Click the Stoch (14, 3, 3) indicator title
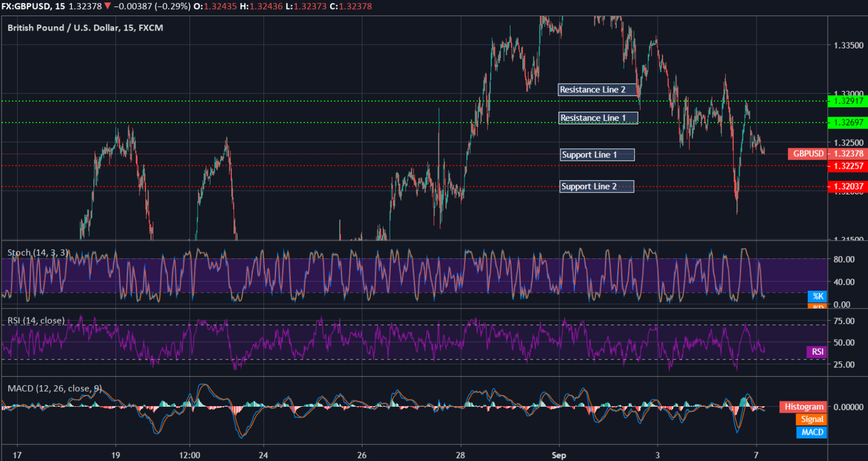This screenshot has height=461, width=868. (38, 253)
